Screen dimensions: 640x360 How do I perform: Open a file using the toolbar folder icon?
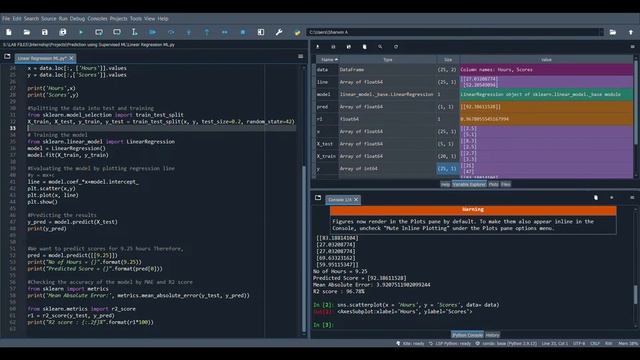[27, 32]
